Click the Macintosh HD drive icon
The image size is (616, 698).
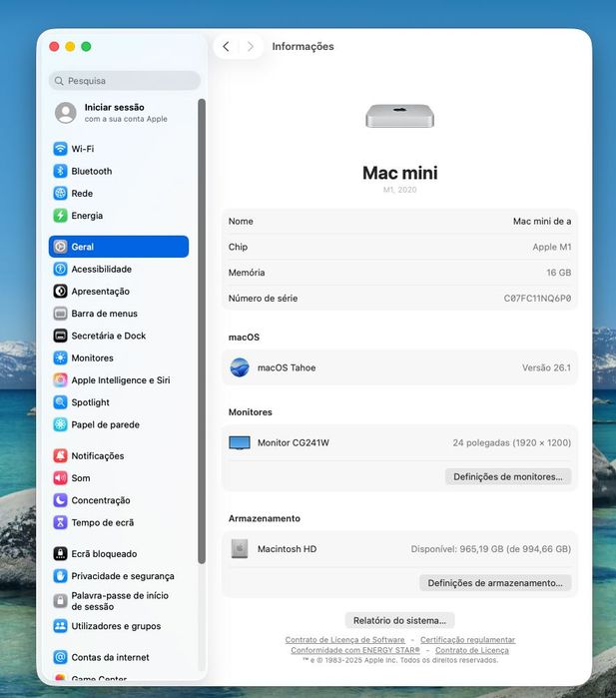pyautogui.click(x=240, y=549)
